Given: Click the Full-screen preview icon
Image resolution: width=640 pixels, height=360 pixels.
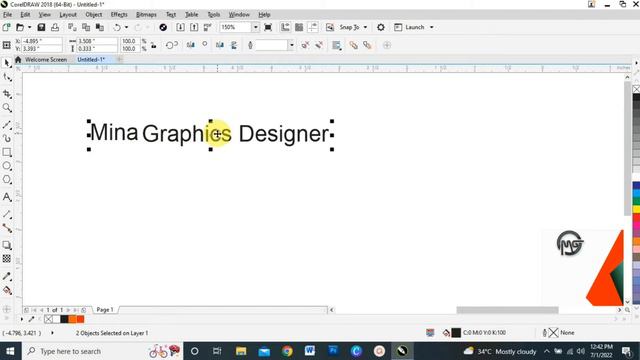Looking at the screenshot, I should [268, 27].
